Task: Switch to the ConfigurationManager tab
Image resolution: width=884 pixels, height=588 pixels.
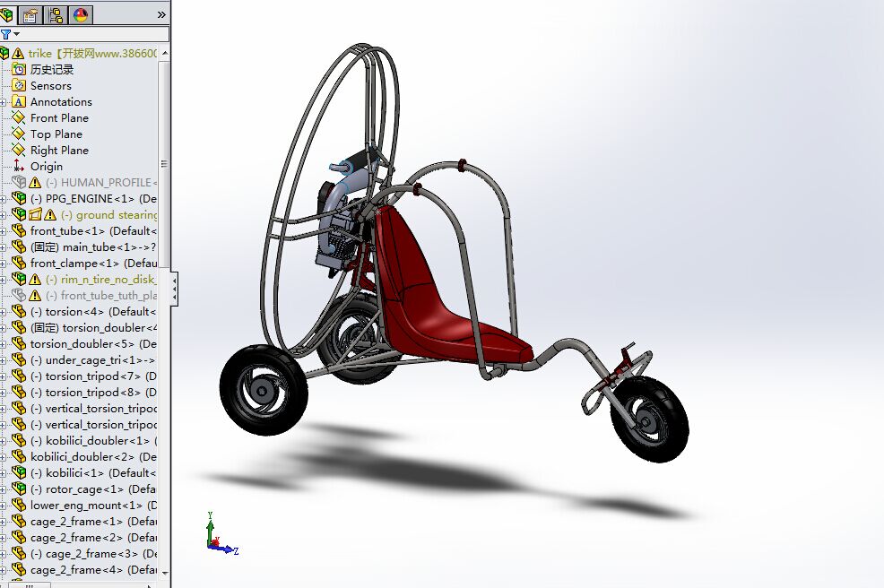Action: [56, 14]
